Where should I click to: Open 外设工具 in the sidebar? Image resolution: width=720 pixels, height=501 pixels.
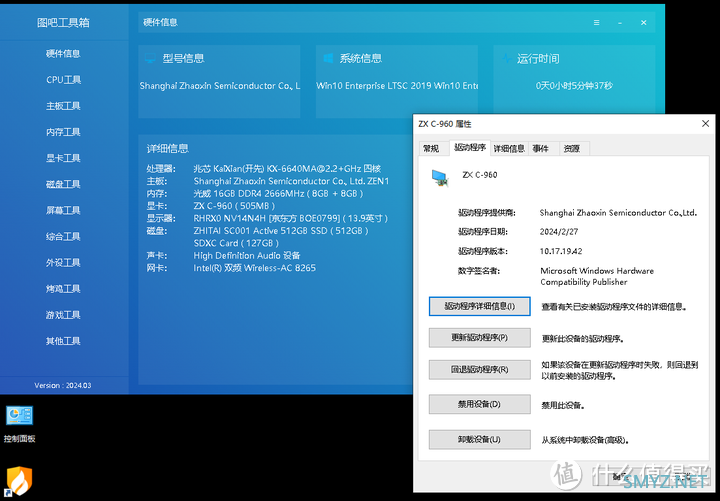pyautogui.click(x=63, y=263)
